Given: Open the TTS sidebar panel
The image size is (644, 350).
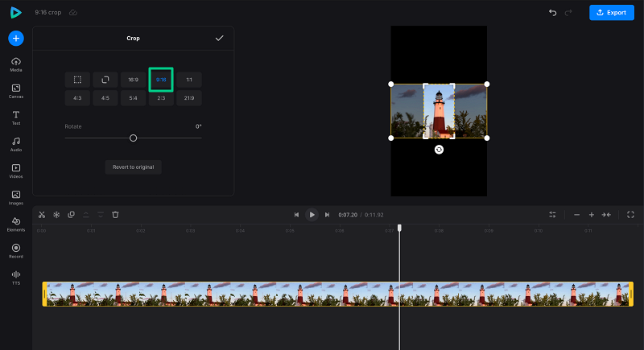Looking at the screenshot, I should click(16, 278).
